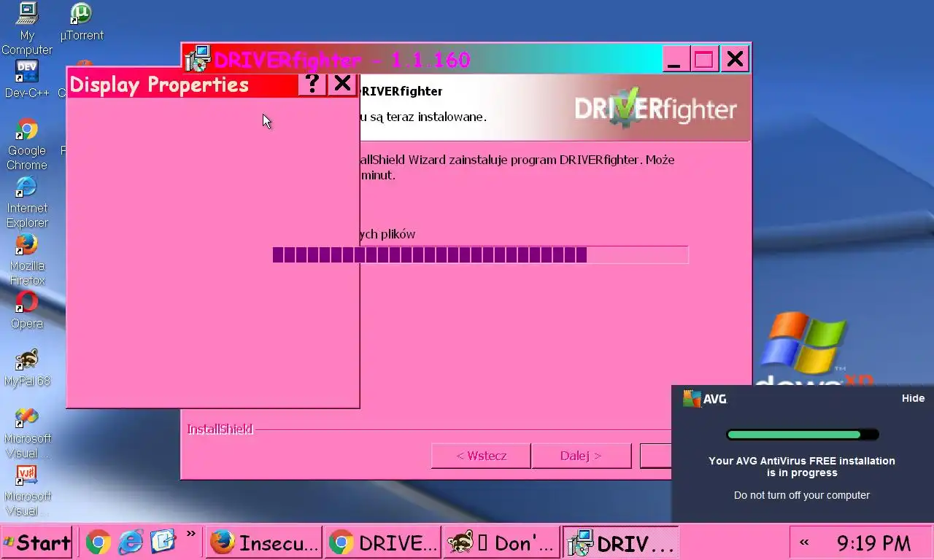Expand hidden Quick Launch items chevron

pos(191,534)
